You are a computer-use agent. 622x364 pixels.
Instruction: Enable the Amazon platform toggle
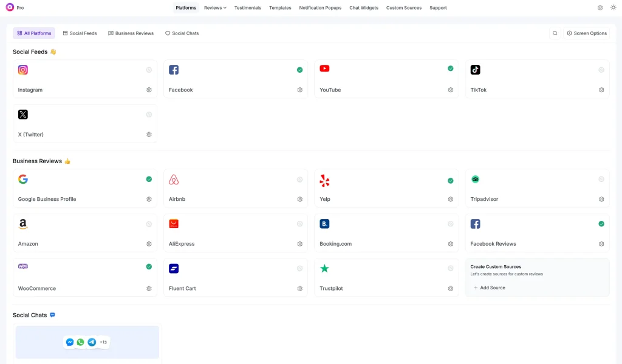pyautogui.click(x=149, y=224)
